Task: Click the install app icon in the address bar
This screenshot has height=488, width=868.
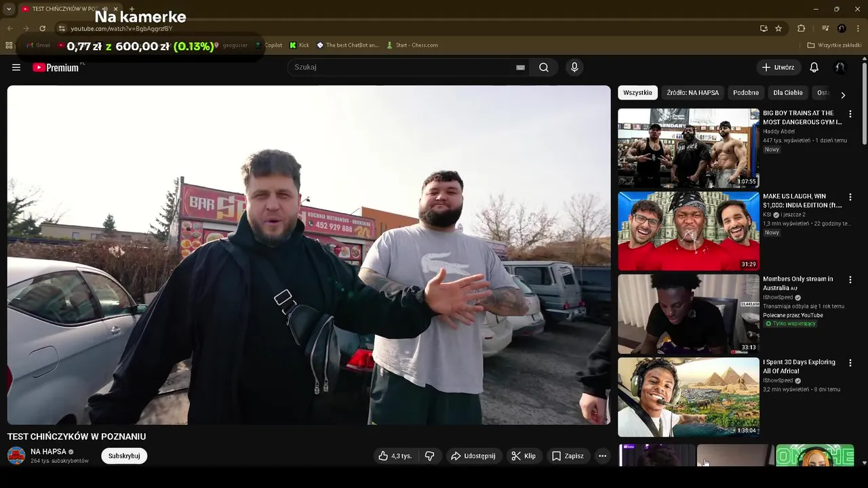Action: tap(764, 28)
